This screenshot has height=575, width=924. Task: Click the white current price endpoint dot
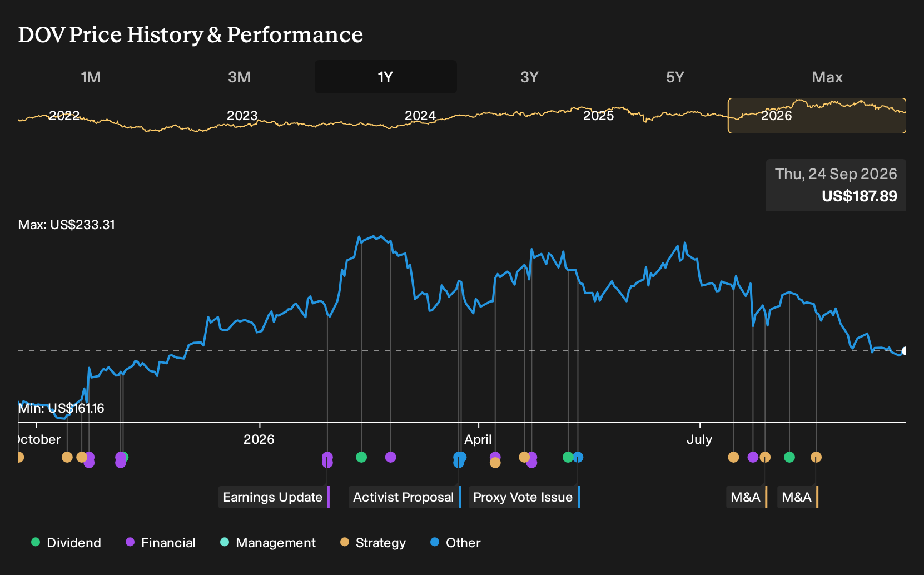tap(905, 351)
